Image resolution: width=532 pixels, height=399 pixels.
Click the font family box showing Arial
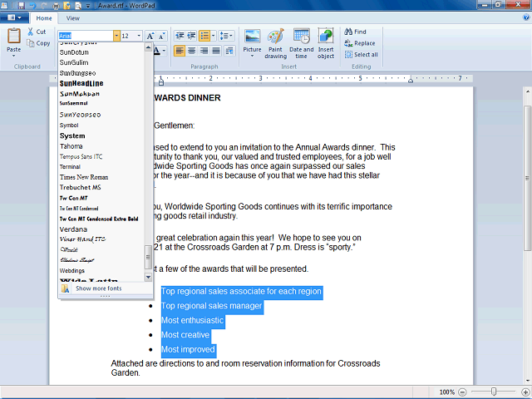pos(86,36)
